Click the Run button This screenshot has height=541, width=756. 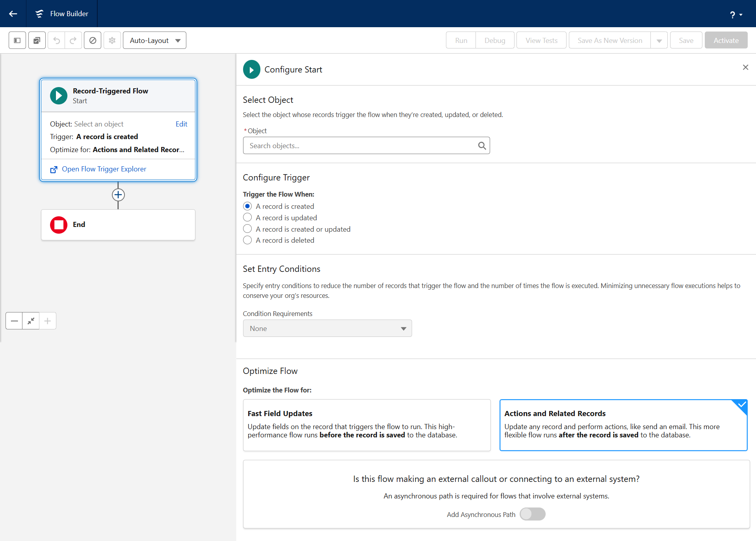coord(461,40)
